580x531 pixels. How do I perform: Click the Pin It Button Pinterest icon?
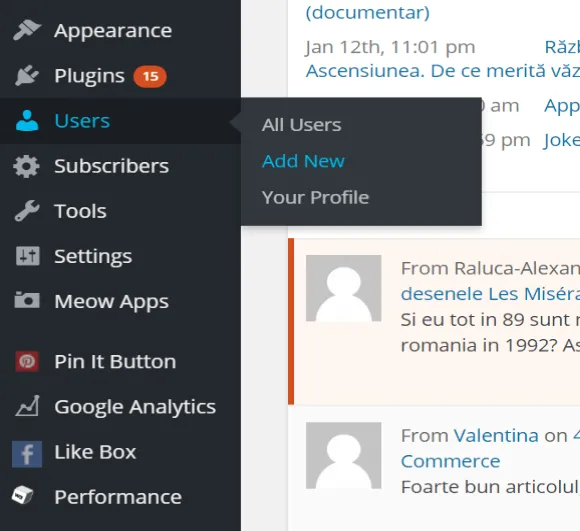point(27,361)
